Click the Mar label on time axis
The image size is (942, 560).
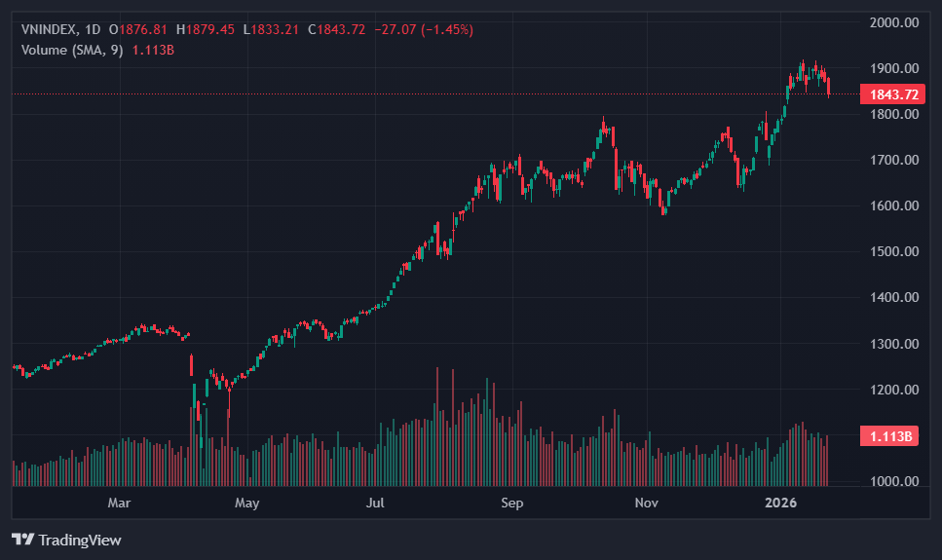coord(119,504)
